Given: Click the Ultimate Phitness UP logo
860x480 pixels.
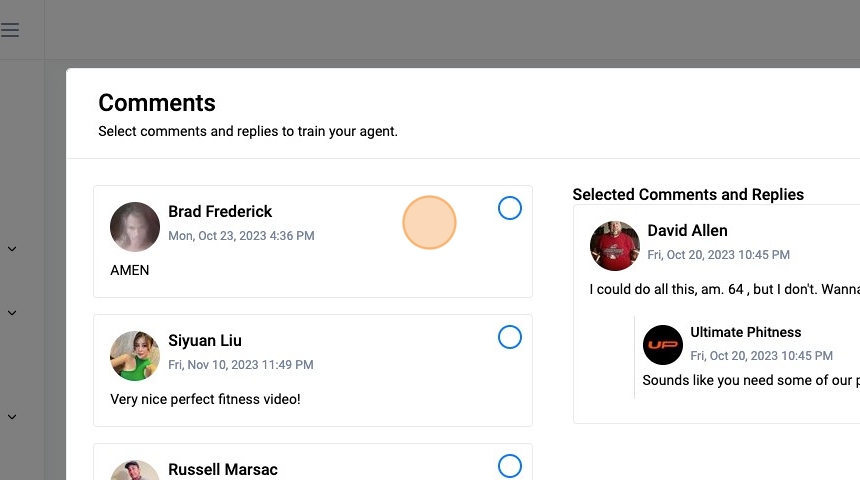Looking at the screenshot, I should [663, 345].
